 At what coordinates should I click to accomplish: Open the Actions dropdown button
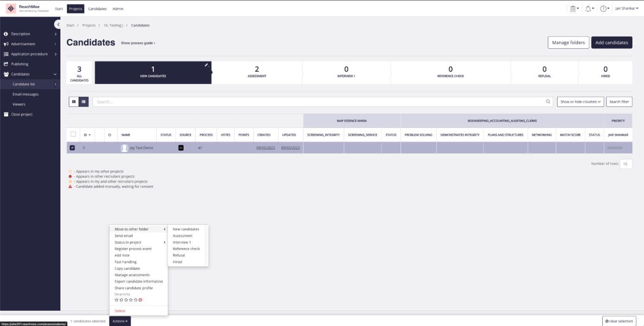click(120, 321)
